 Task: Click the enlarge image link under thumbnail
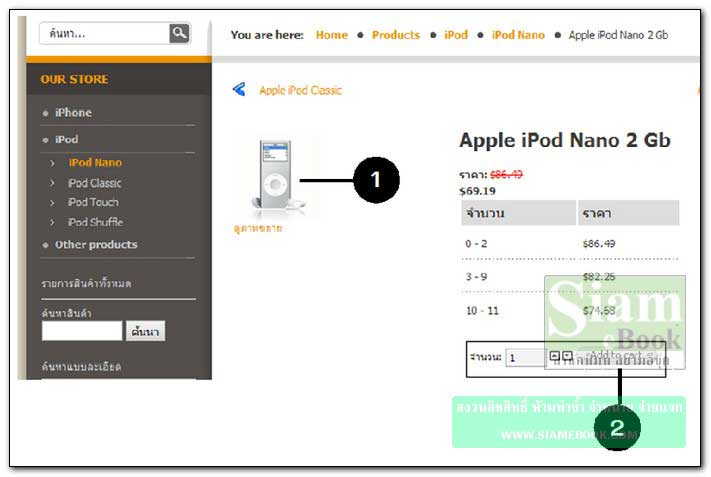coord(258,228)
